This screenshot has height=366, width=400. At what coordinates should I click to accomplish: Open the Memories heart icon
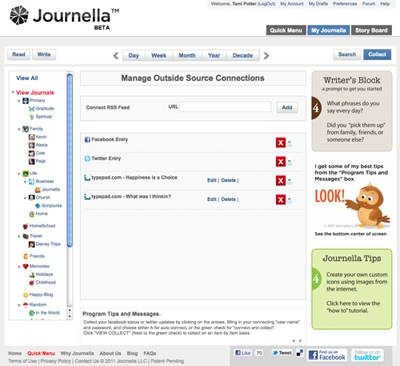25,266
